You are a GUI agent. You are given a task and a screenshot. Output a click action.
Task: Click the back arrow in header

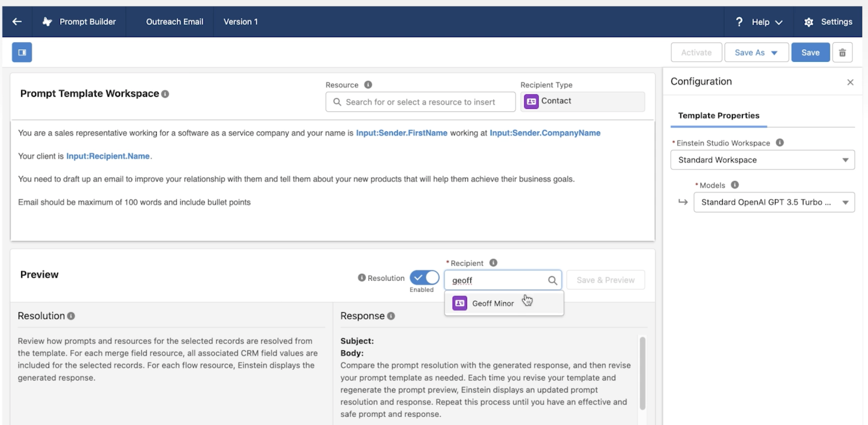[x=17, y=22]
